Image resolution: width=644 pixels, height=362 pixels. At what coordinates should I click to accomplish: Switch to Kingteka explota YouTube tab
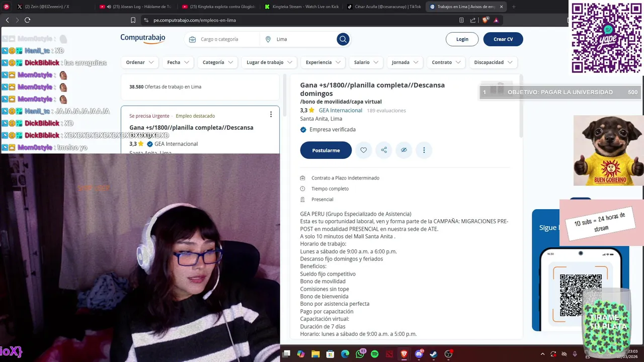pos(219,7)
